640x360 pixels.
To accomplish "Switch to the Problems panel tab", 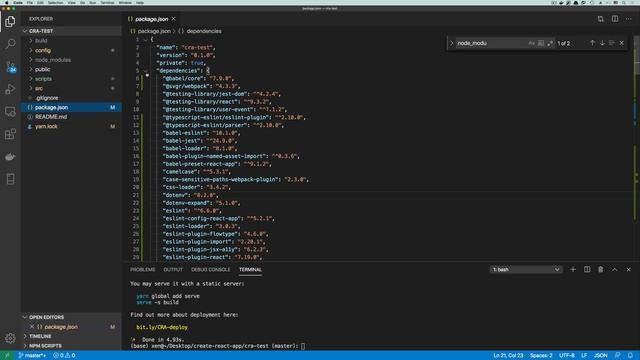I will pos(142,269).
